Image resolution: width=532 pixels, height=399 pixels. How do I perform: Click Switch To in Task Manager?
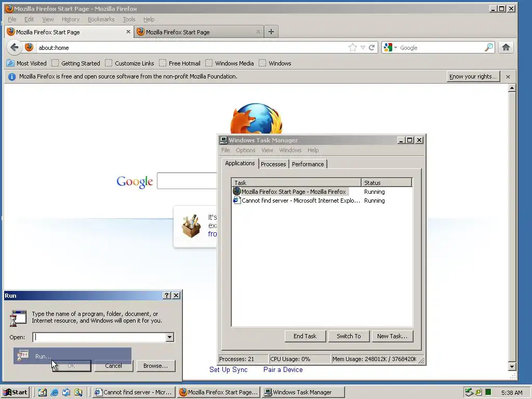[349, 336]
